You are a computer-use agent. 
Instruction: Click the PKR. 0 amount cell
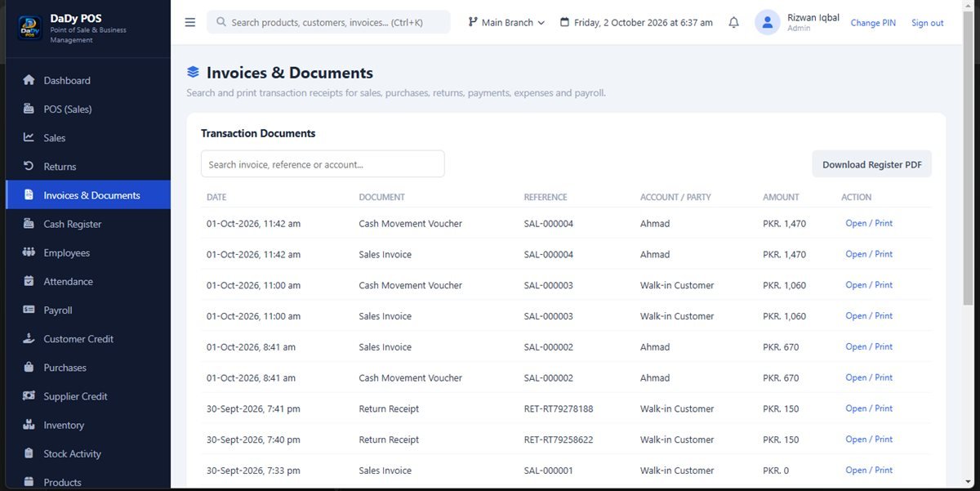click(x=776, y=471)
